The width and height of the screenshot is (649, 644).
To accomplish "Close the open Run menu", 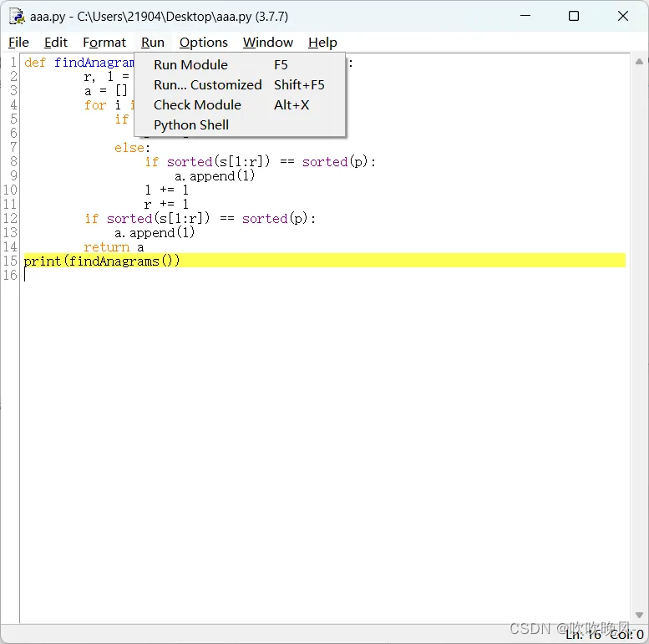I will coord(153,43).
